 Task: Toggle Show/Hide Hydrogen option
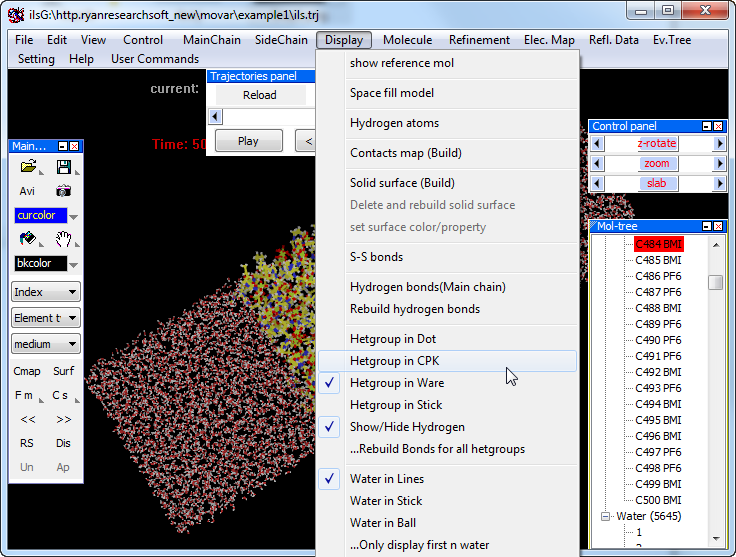(x=447, y=427)
